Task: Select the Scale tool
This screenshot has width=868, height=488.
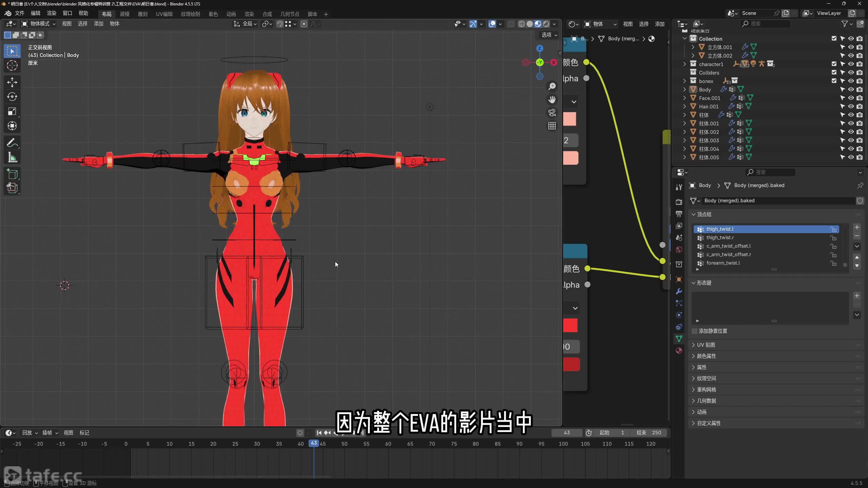Action: click(x=12, y=111)
